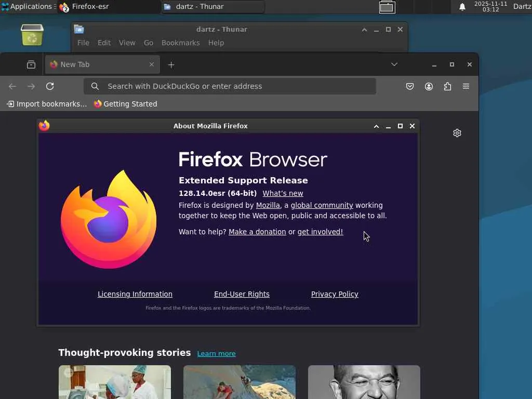Open the Dartz user menu in panel
Image resolution: width=532 pixels, height=399 pixels.
coord(522,6)
